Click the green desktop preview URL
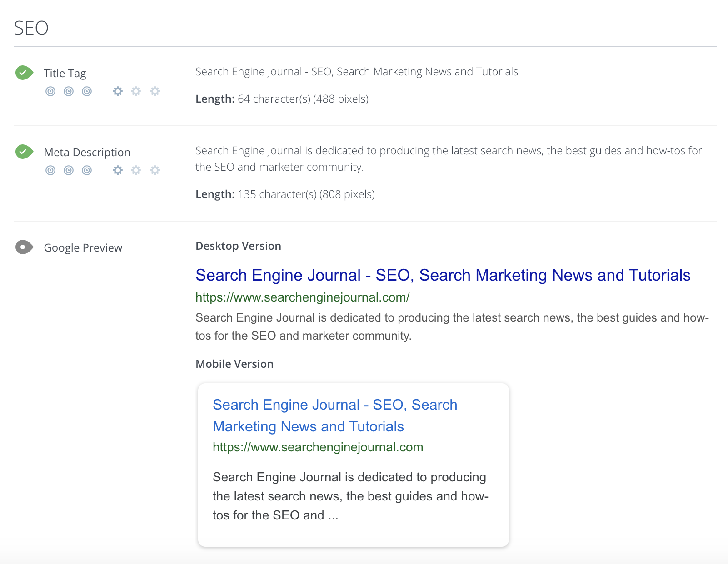Viewport: 728px width, 564px height. (x=302, y=297)
